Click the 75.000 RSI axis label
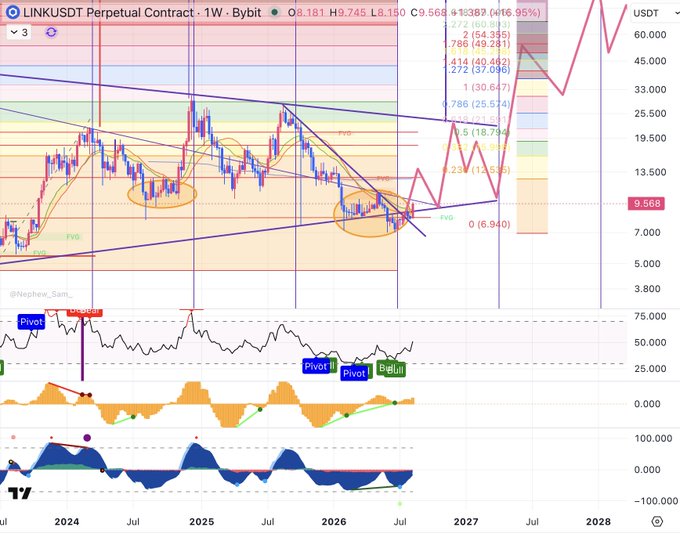Screen dimensions: 680x534 [x=650, y=316]
